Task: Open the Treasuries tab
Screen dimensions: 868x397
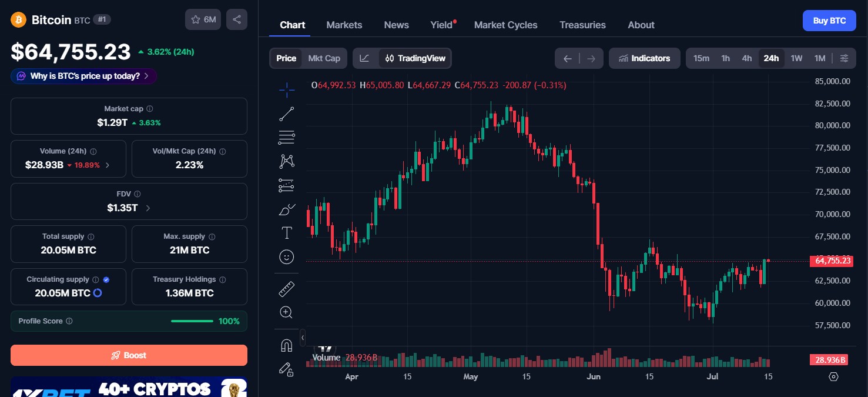Action: [582, 25]
